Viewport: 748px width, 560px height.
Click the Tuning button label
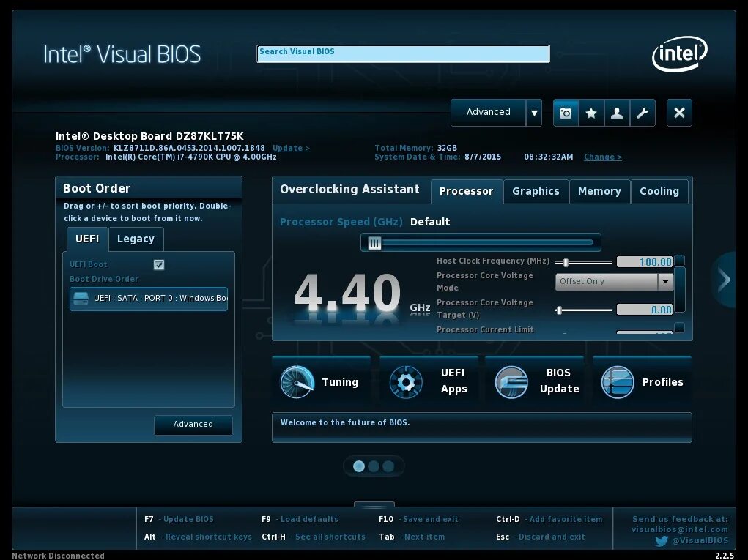(x=340, y=382)
